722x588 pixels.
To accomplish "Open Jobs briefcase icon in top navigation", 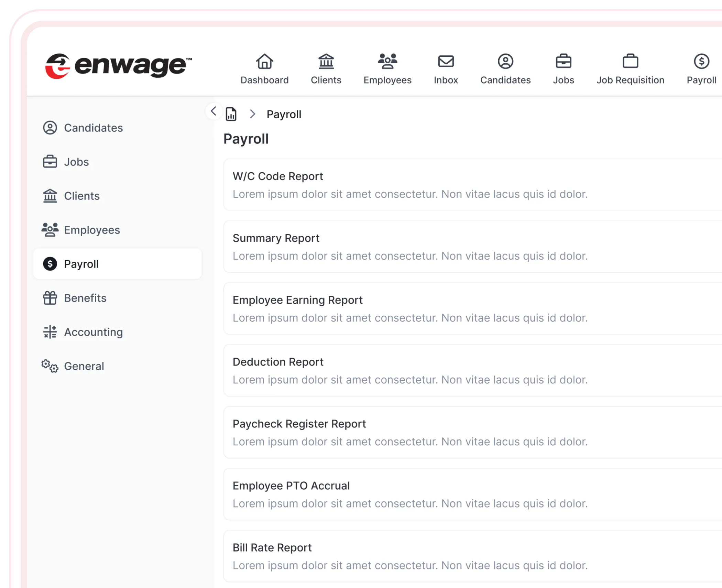I will pos(564,62).
